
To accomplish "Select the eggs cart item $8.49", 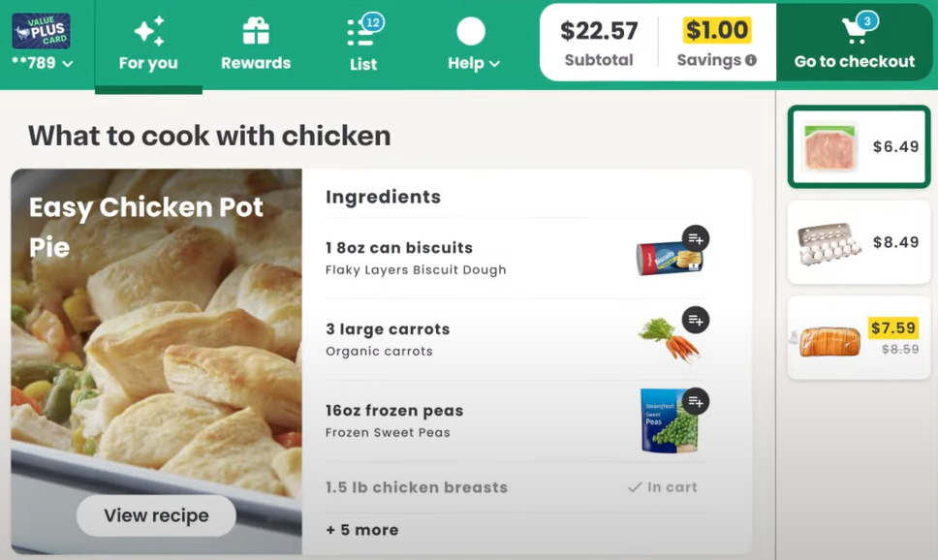I will (x=860, y=242).
